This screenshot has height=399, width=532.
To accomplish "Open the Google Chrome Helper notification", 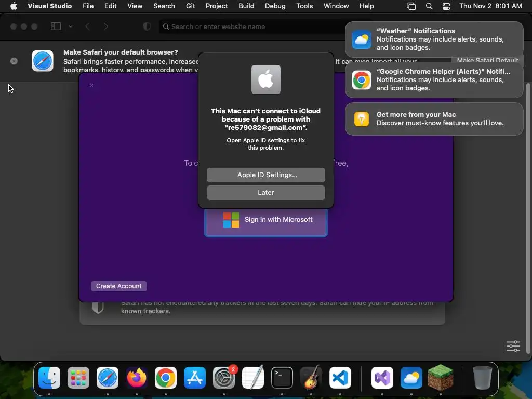I will (434, 79).
